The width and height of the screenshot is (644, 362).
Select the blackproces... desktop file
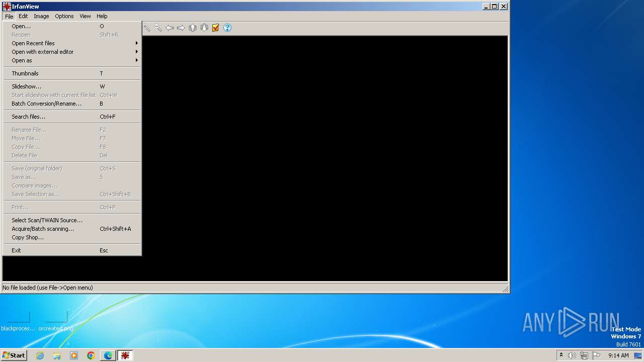[18, 321]
